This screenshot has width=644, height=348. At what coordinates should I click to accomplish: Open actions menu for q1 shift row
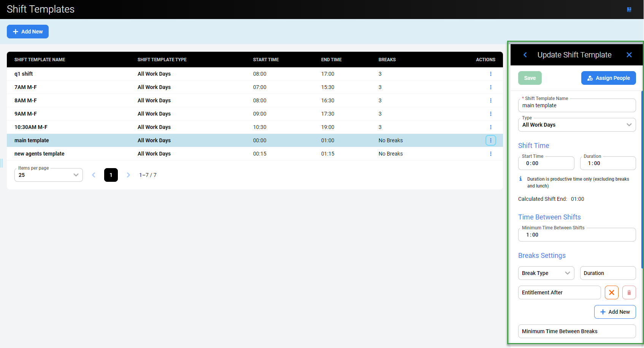click(490, 74)
